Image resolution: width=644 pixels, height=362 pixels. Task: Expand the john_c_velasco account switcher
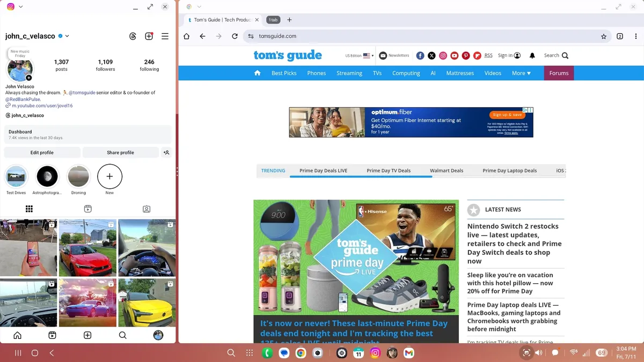click(x=67, y=36)
